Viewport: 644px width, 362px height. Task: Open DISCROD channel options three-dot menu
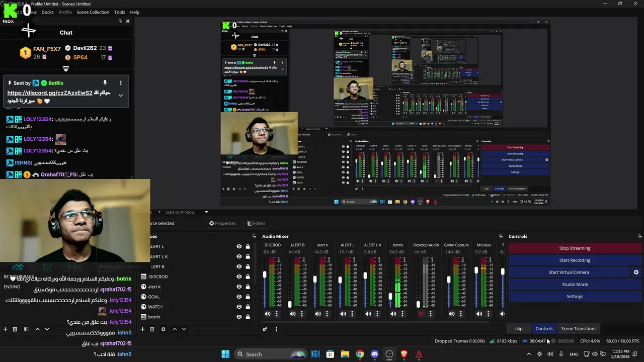pos(277,314)
